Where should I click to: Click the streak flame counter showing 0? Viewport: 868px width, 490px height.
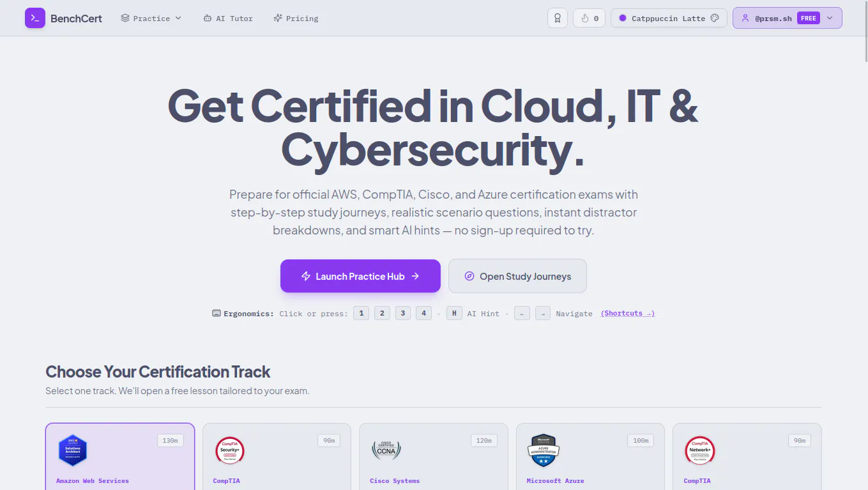590,18
